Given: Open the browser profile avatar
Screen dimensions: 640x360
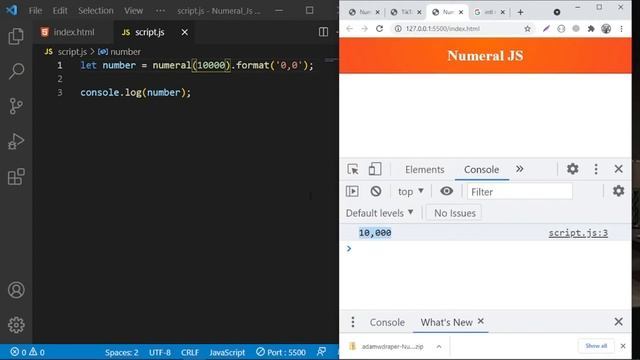Looking at the screenshot, I should click(606, 29).
